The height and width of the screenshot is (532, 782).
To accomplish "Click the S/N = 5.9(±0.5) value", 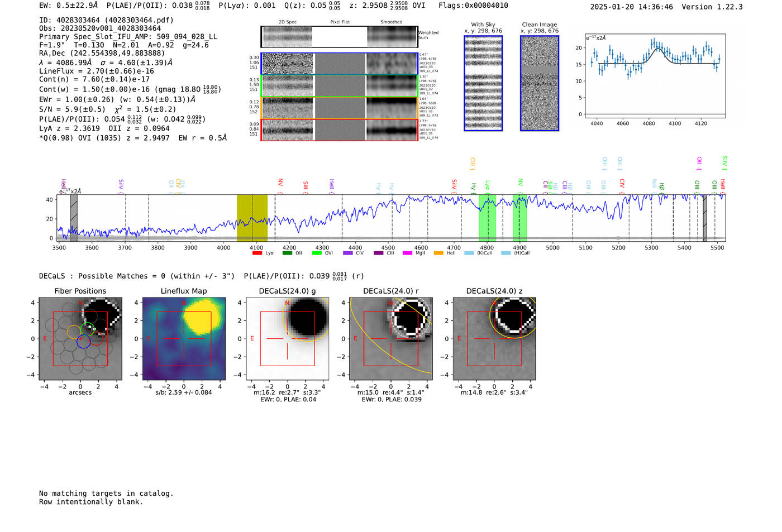I will [x=72, y=109].
